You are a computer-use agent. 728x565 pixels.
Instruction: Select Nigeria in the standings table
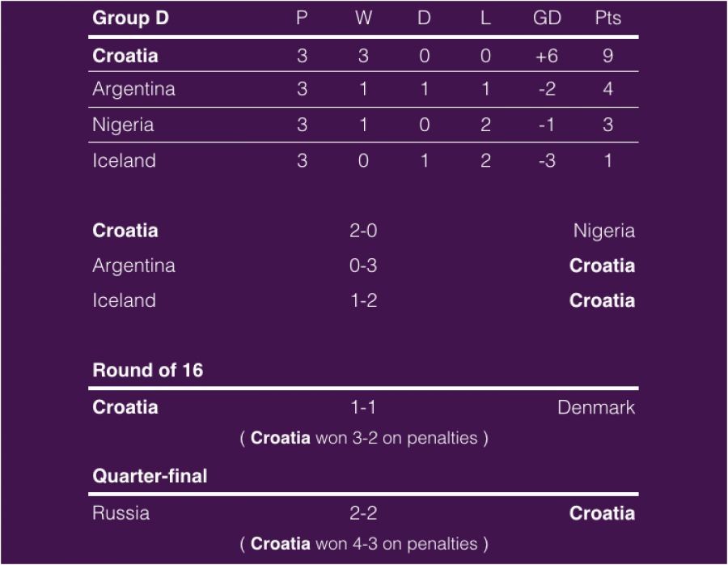123,125
